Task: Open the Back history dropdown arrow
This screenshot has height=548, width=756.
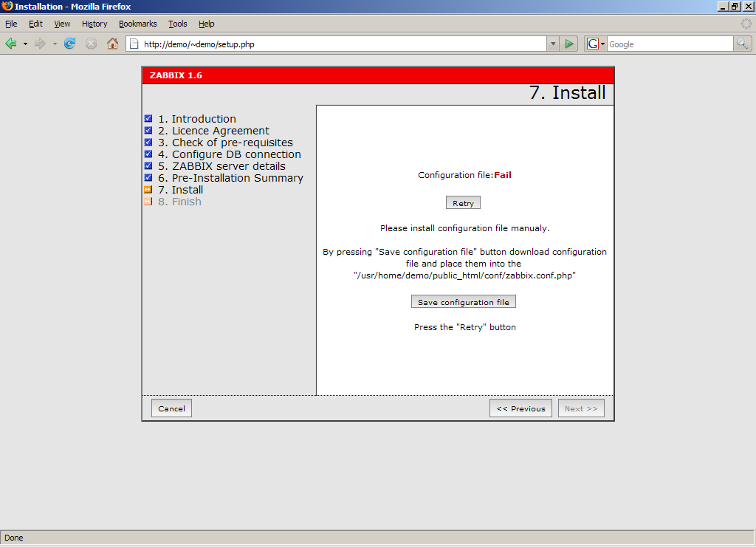Action: pyautogui.click(x=25, y=44)
